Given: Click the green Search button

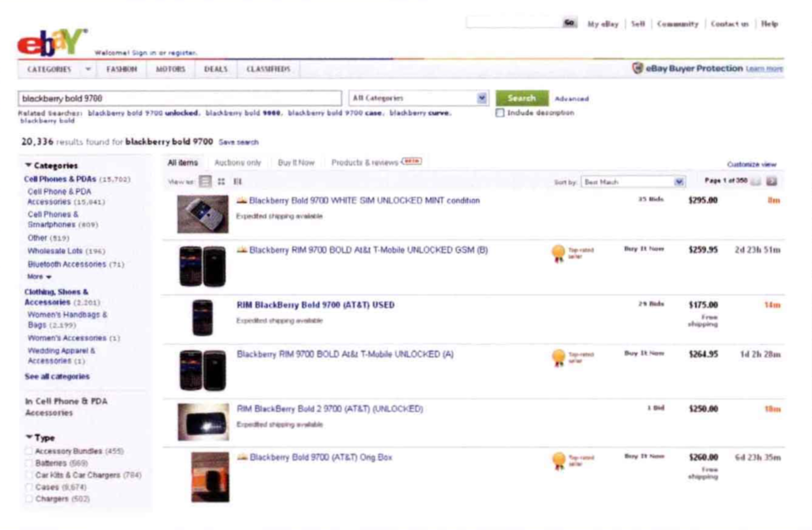Looking at the screenshot, I should (522, 98).
